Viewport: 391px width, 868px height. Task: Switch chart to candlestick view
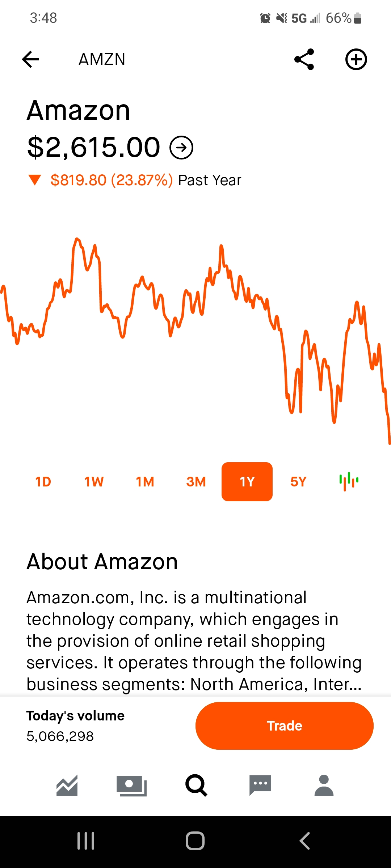click(x=349, y=481)
